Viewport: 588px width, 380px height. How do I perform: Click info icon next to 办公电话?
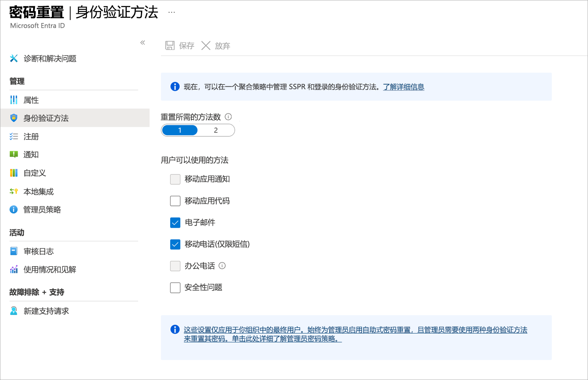click(x=222, y=266)
